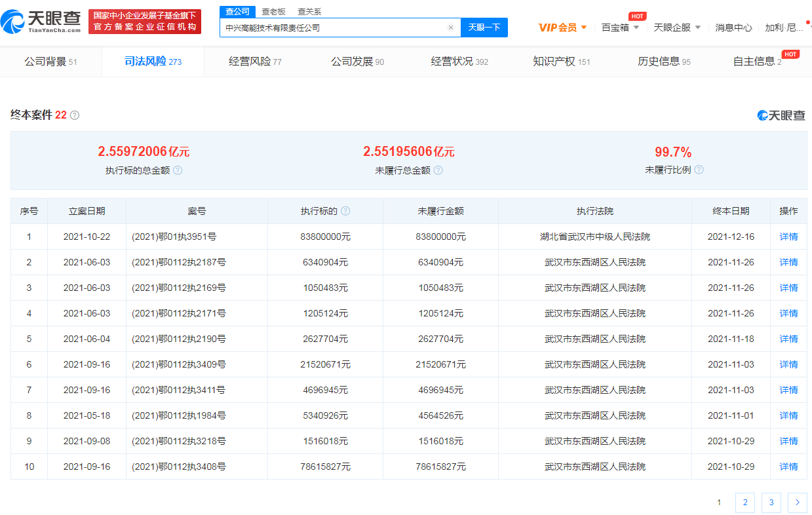812x515 pixels.
Task: Switch to the 查老板 search tab
Action: coord(273,12)
